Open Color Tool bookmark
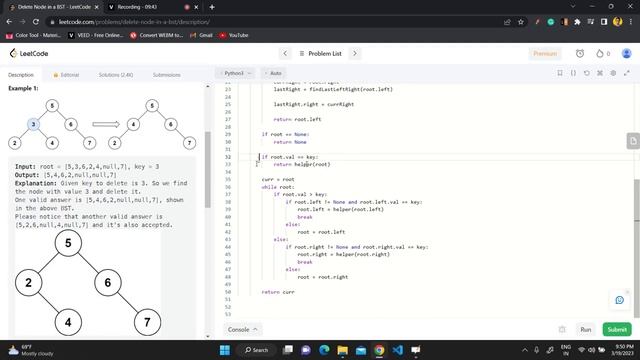The image size is (640, 360). point(33,36)
